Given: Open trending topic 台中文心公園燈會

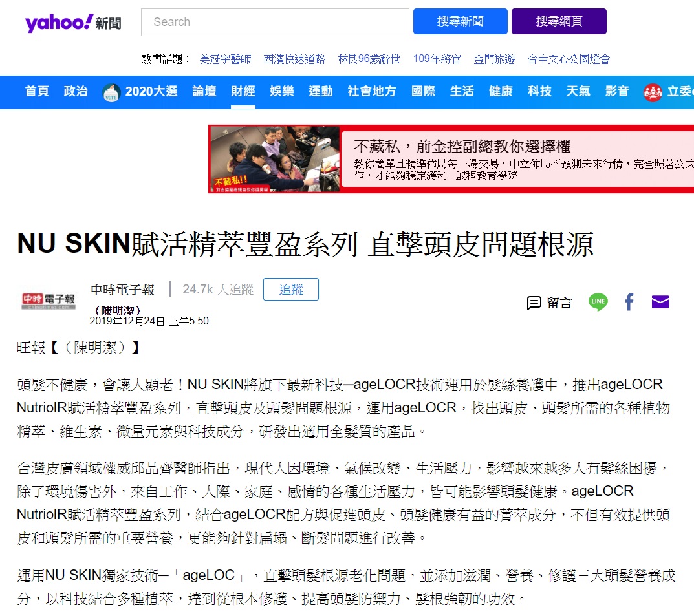Looking at the screenshot, I should point(569,59).
